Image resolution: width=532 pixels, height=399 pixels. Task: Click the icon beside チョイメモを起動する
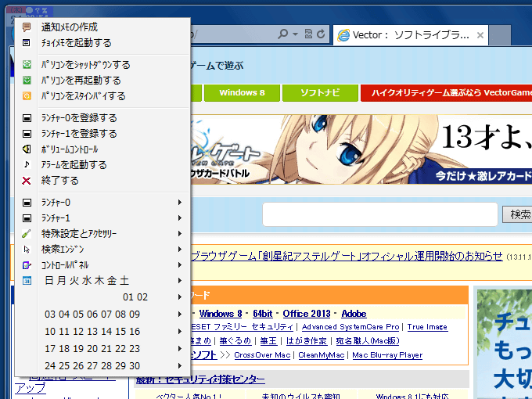[x=27, y=43]
